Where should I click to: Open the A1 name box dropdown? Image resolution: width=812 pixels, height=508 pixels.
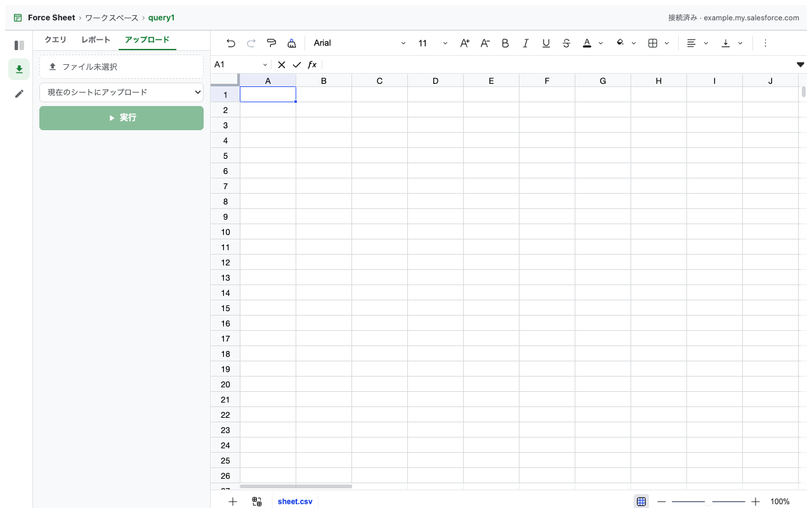[265, 65]
